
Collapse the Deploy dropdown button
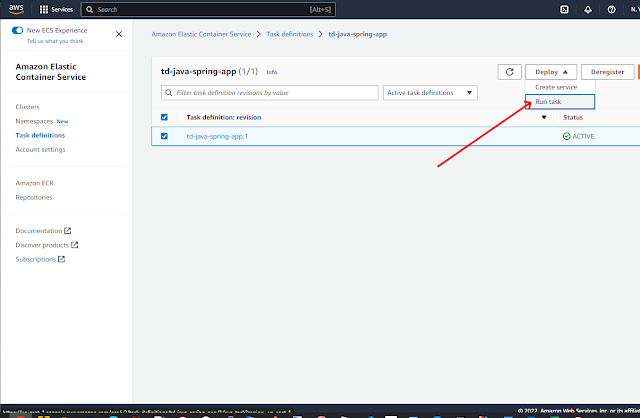click(551, 72)
